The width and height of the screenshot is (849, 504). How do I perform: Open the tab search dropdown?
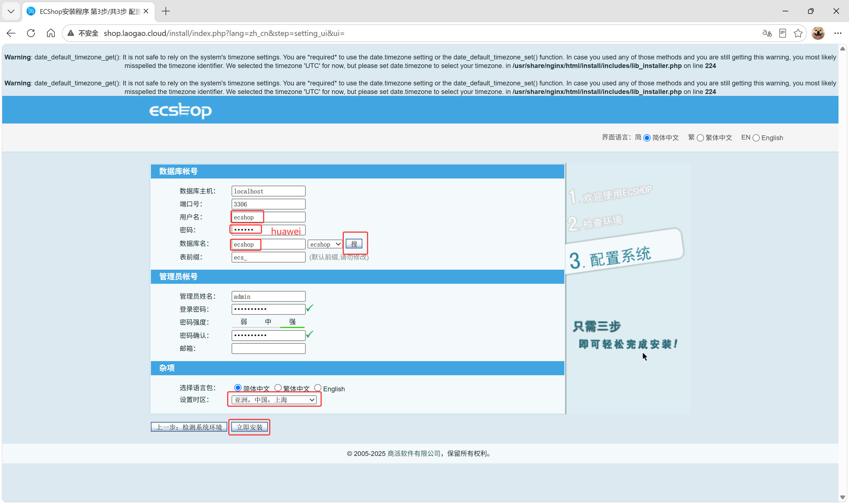[x=11, y=12]
